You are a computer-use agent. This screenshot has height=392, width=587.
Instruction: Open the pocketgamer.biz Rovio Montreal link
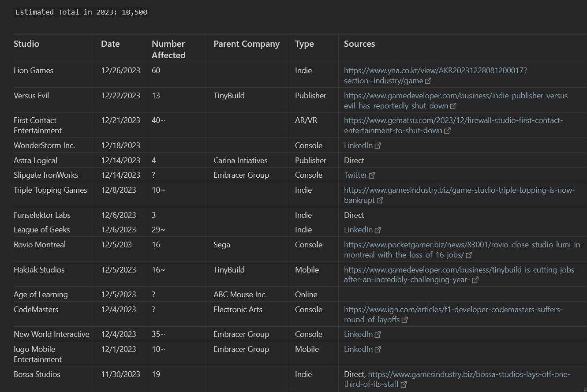tap(464, 250)
